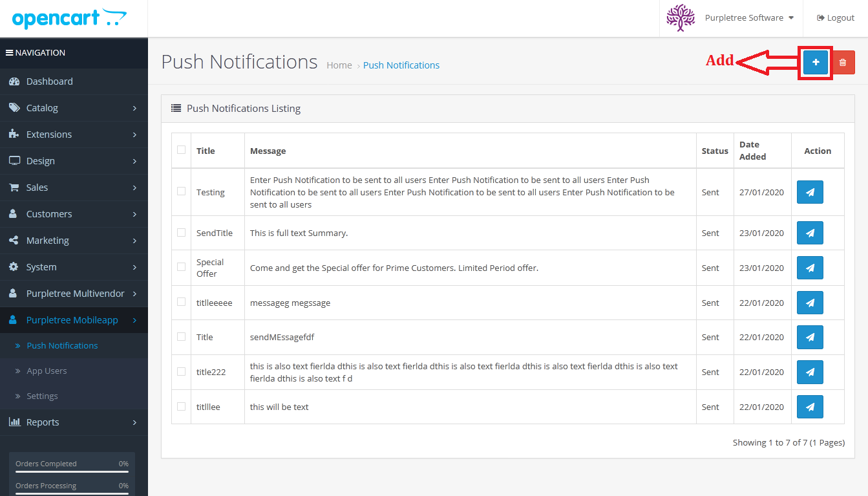Click send icon for SendTitle row
Viewport: 868px width, 496px height.
[x=810, y=233]
